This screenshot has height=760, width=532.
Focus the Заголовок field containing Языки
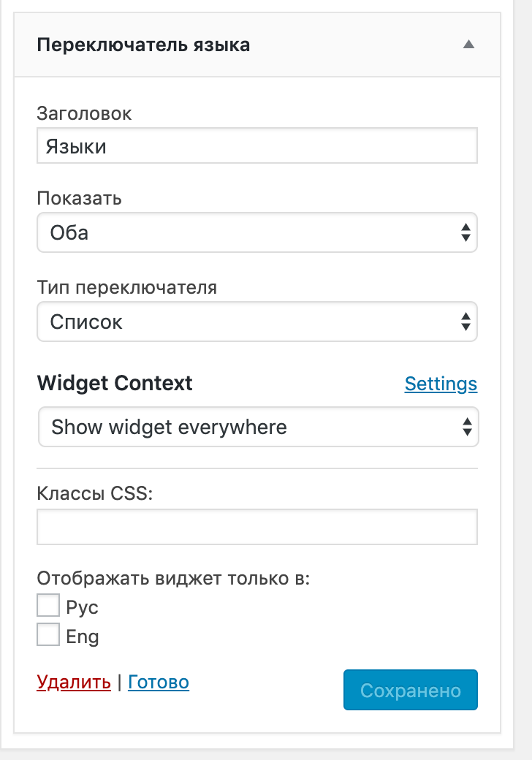(256, 146)
